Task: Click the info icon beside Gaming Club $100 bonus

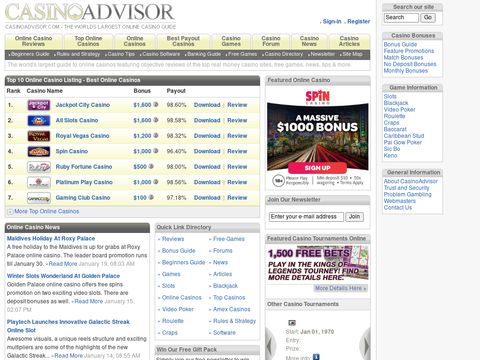Action: point(151,197)
